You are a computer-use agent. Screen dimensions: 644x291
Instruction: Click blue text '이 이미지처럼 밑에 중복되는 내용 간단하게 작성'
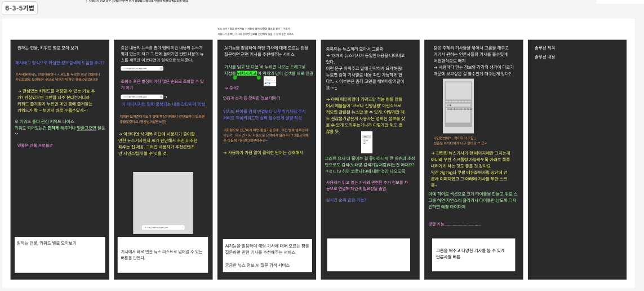click(x=163, y=104)
